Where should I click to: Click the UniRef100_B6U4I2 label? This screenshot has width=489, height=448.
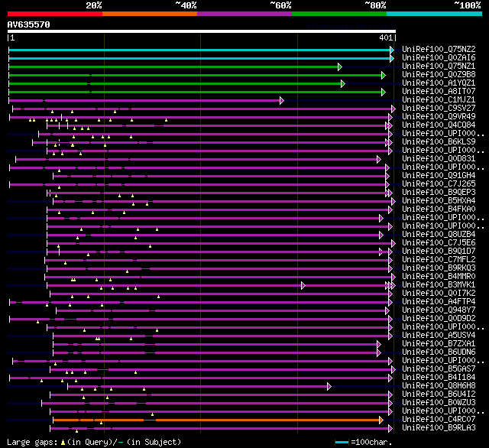tap(439, 394)
